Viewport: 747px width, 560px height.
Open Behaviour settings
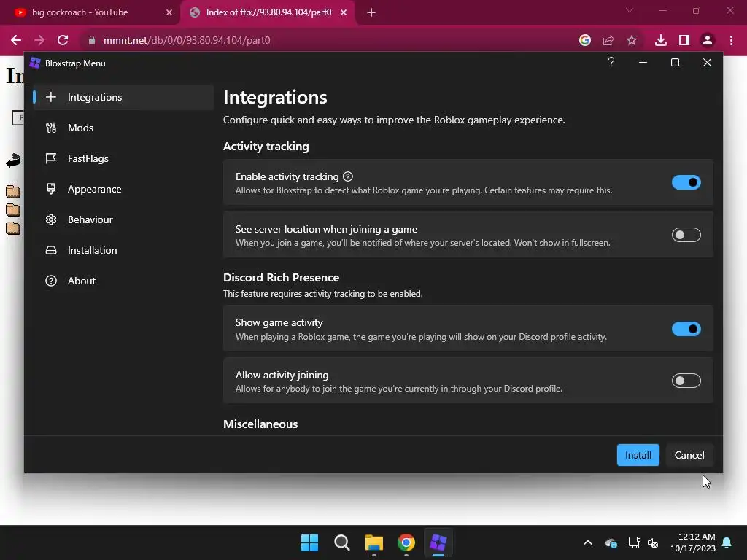coord(123,219)
